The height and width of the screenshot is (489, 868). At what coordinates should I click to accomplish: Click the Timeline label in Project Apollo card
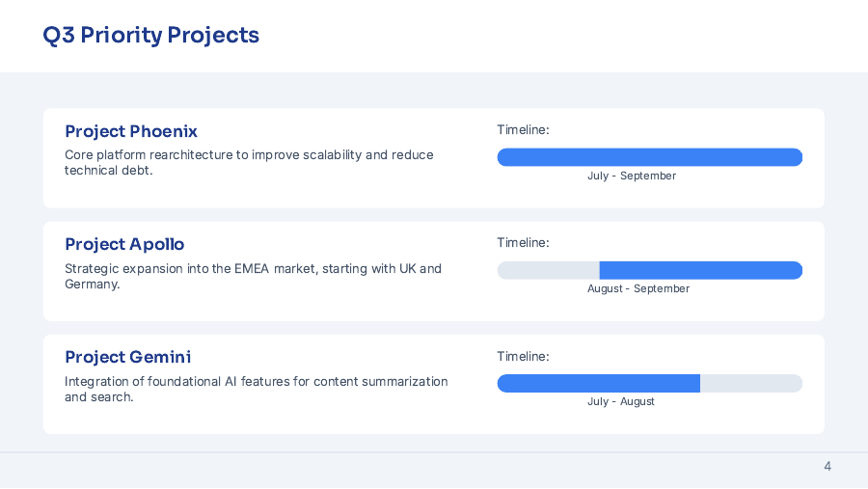(x=523, y=243)
